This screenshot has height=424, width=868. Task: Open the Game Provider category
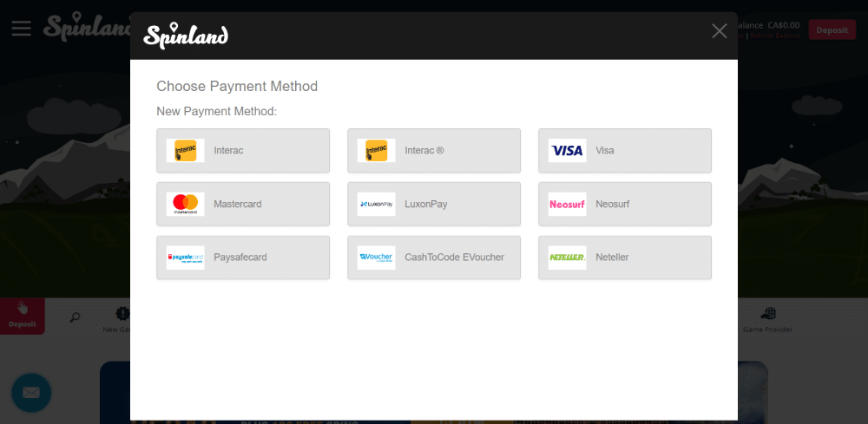(x=767, y=320)
